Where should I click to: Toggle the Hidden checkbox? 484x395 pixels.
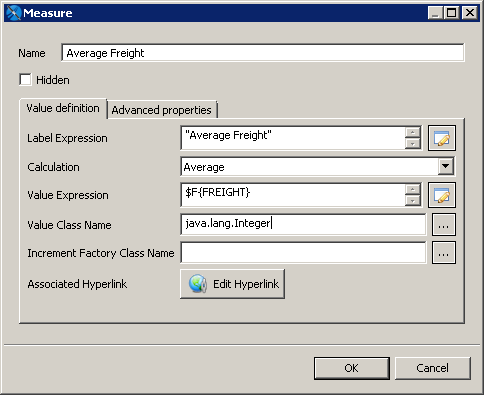coord(25,80)
